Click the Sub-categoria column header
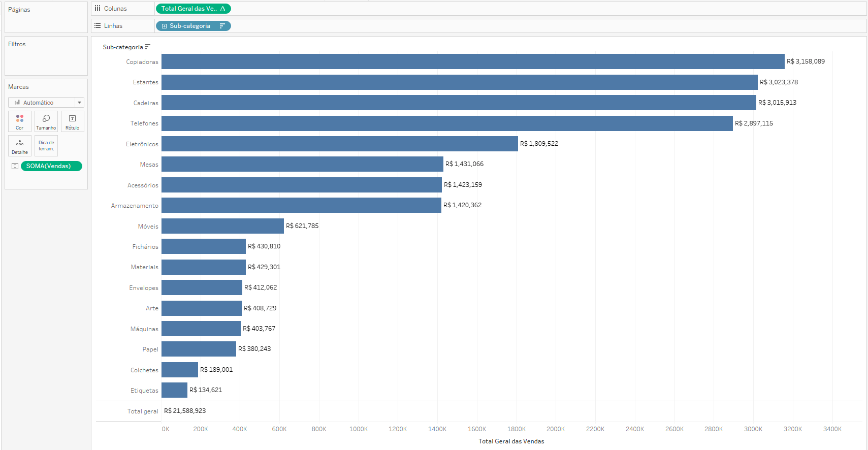This screenshot has width=868, height=450. [123, 47]
